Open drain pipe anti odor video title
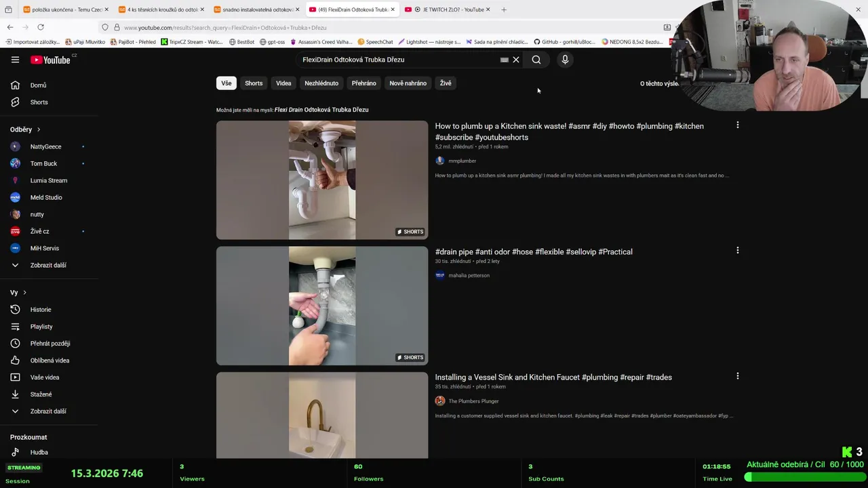The image size is (868, 488). (x=534, y=251)
